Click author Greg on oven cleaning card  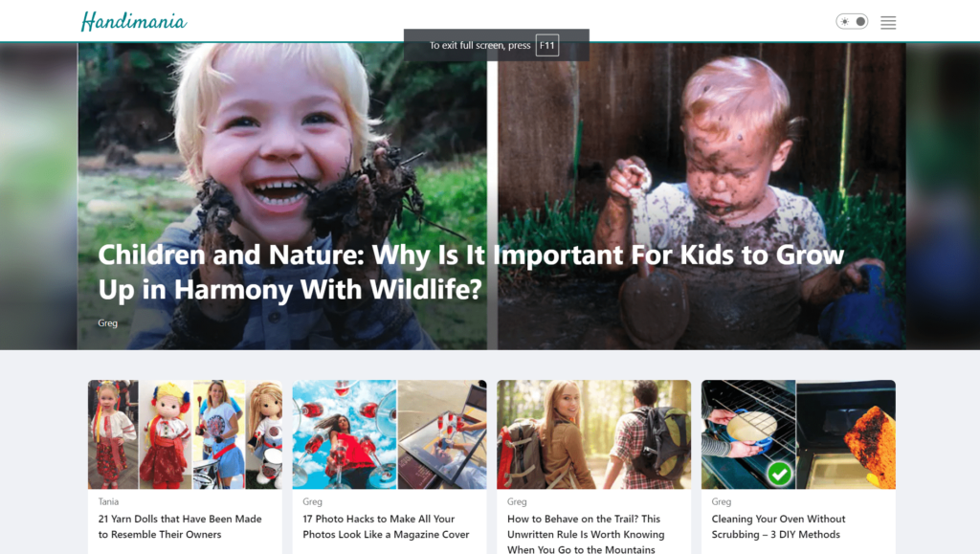pyautogui.click(x=722, y=501)
